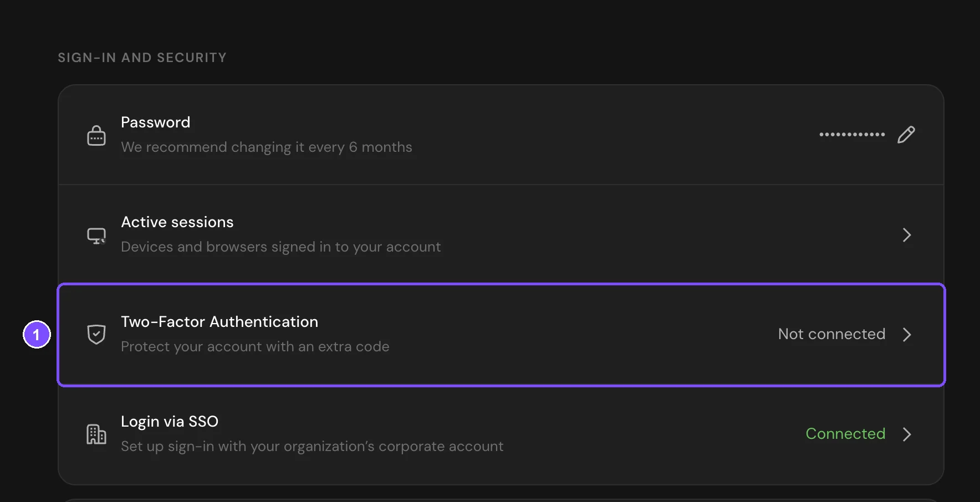The height and width of the screenshot is (502, 980).
Task: Select the 'Two-Factor Authentication' title
Action: pos(220,322)
